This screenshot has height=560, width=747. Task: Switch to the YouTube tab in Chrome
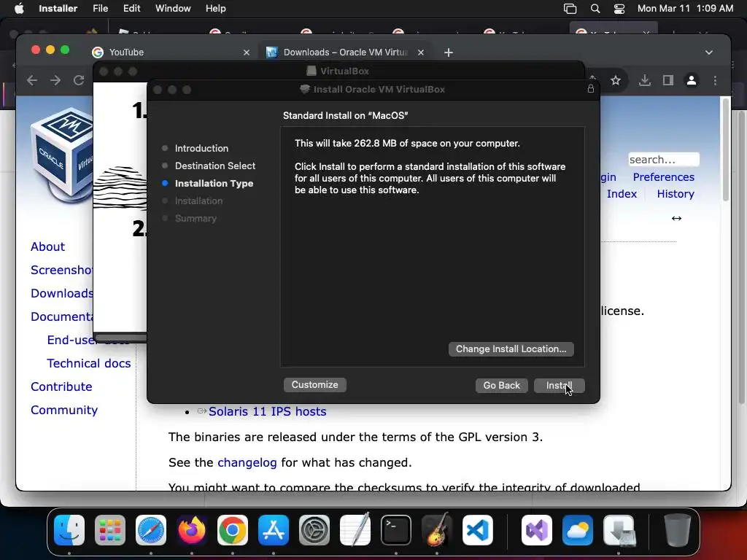(x=169, y=52)
